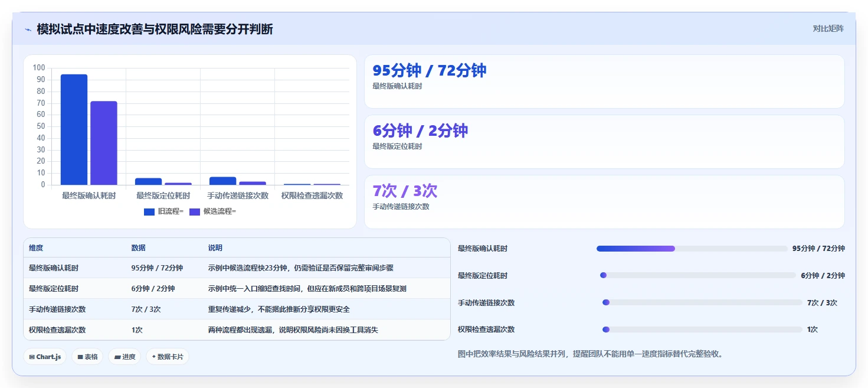
Task: Click footer note starting 图中把效率结果与风险结果并列
Action: pos(591,354)
